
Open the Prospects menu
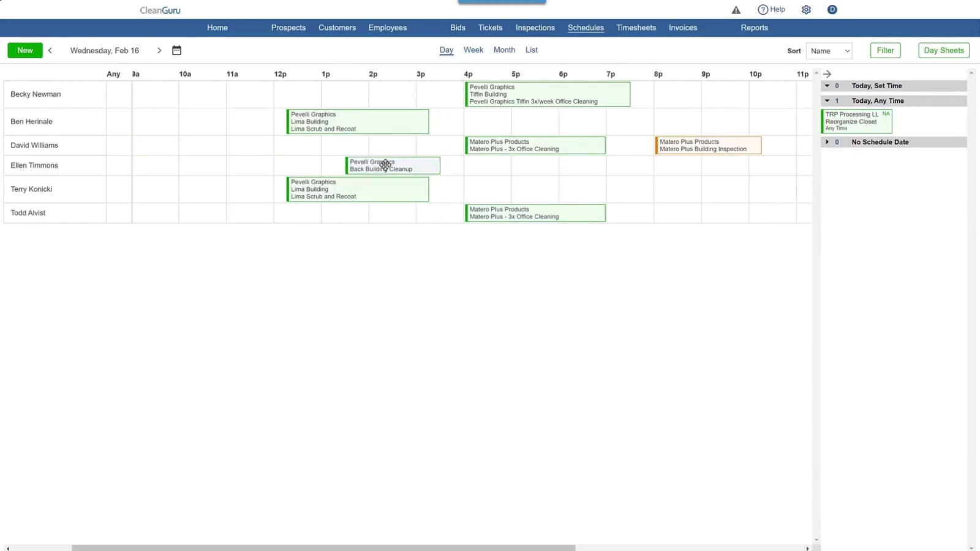pos(288,28)
